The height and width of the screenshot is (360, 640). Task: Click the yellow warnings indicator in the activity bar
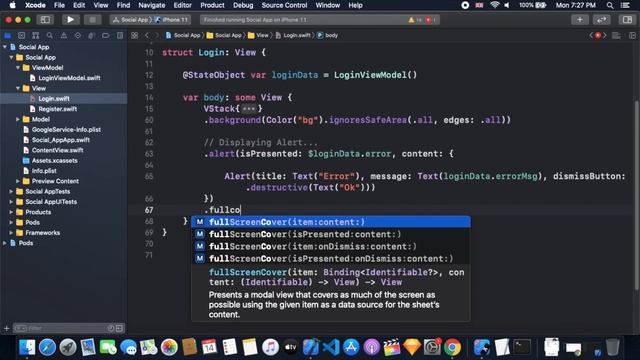click(x=414, y=20)
